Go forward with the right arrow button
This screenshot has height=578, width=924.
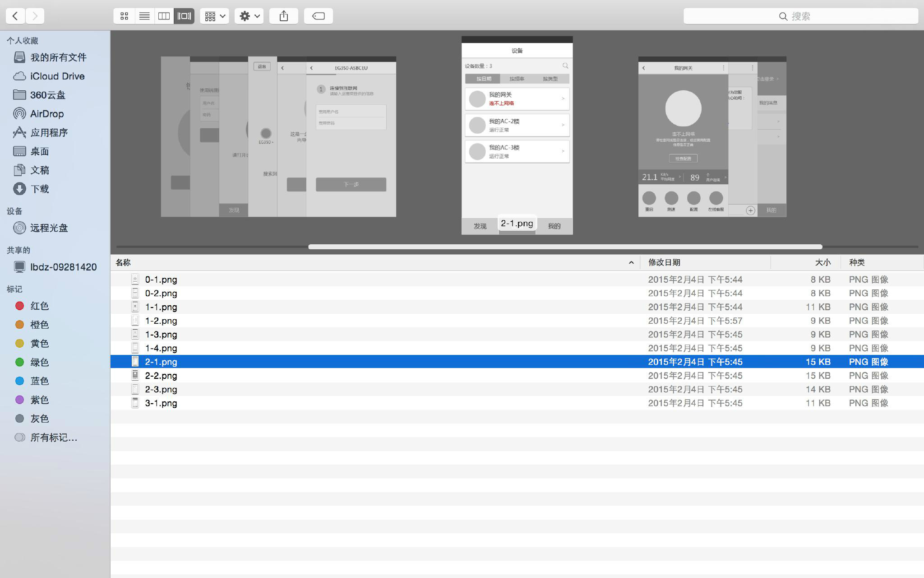pos(35,16)
